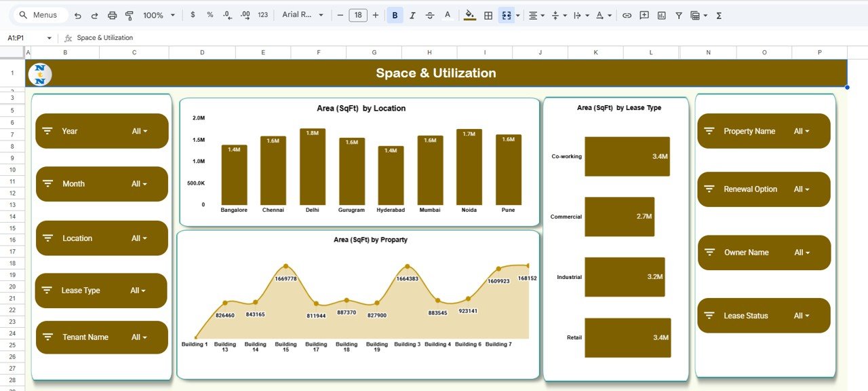Screen dimensions: 868x391
Task: Insert a chart using the chart icon
Action: point(661,15)
